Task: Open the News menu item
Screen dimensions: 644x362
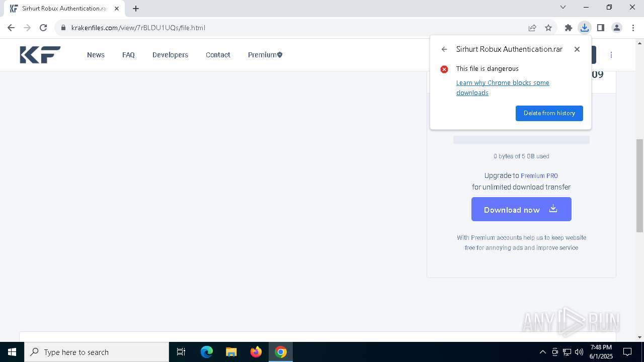Action: (96, 55)
